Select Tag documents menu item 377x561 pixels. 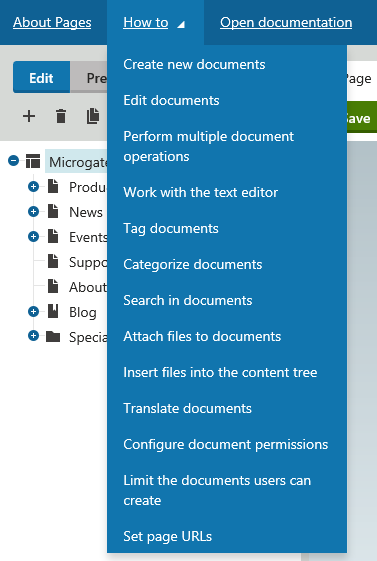171,229
